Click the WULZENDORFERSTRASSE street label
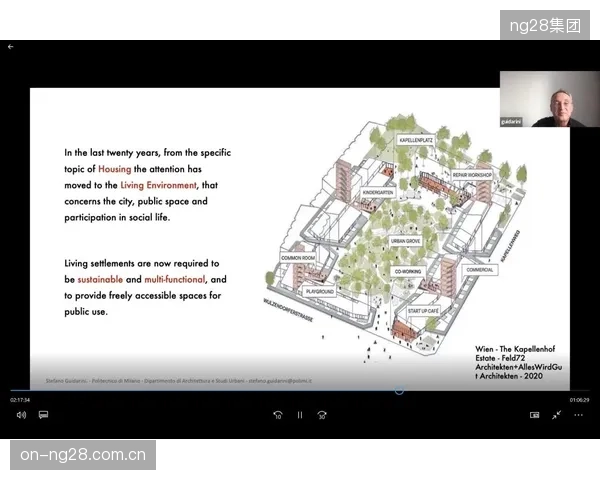Image resolution: width=600 pixels, height=480 pixels. (x=288, y=310)
